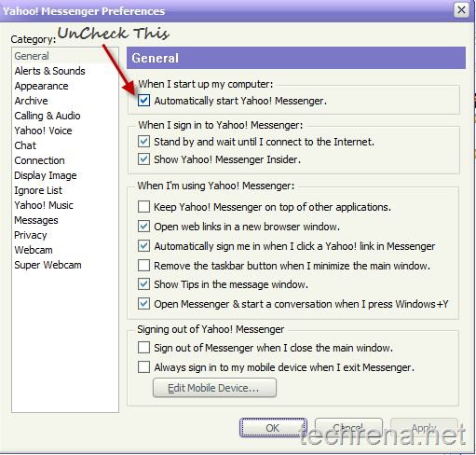This screenshot has height=455, width=476.
Task: Open the Yahoo! Music category
Action: 44,205
